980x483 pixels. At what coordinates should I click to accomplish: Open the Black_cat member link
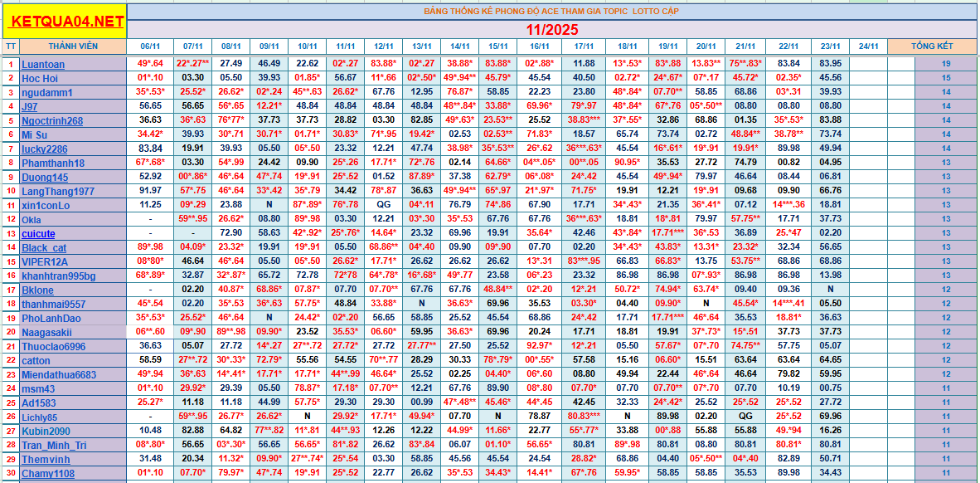(44, 247)
